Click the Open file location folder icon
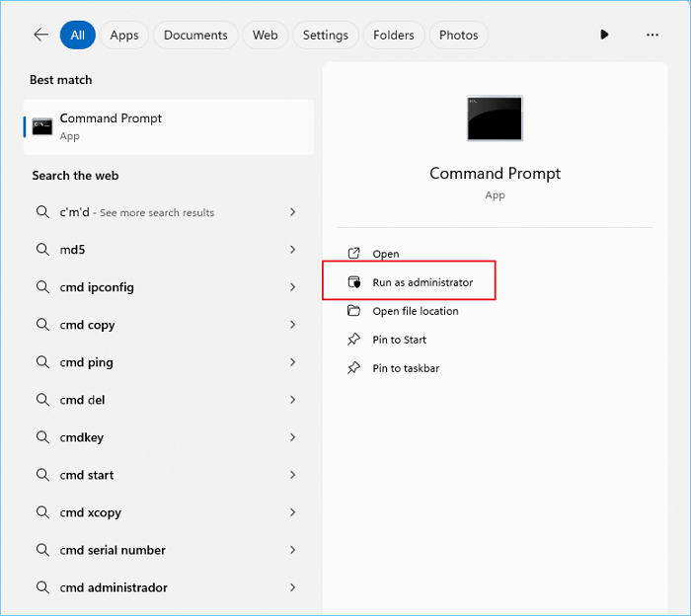691x616 pixels. pos(354,311)
